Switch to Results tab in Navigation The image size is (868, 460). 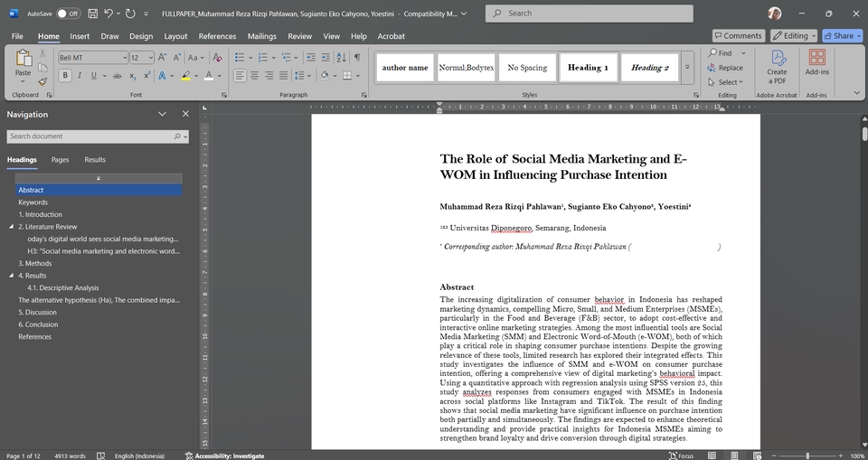(95, 159)
